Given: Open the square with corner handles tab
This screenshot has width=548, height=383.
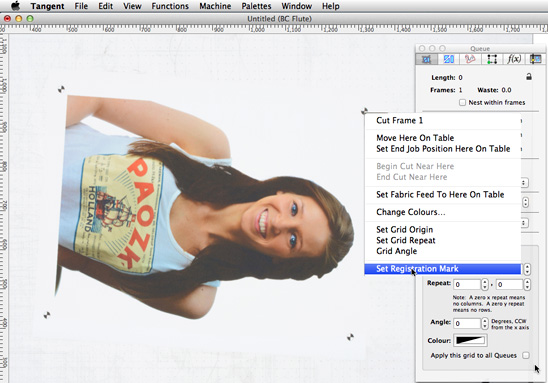Looking at the screenshot, I should [x=492, y=59].
